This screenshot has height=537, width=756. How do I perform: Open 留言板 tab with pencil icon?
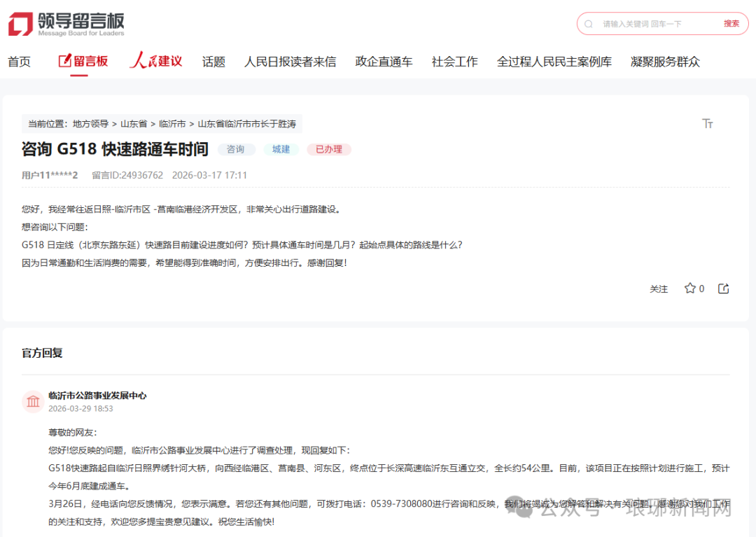click(x=83, y=62)
